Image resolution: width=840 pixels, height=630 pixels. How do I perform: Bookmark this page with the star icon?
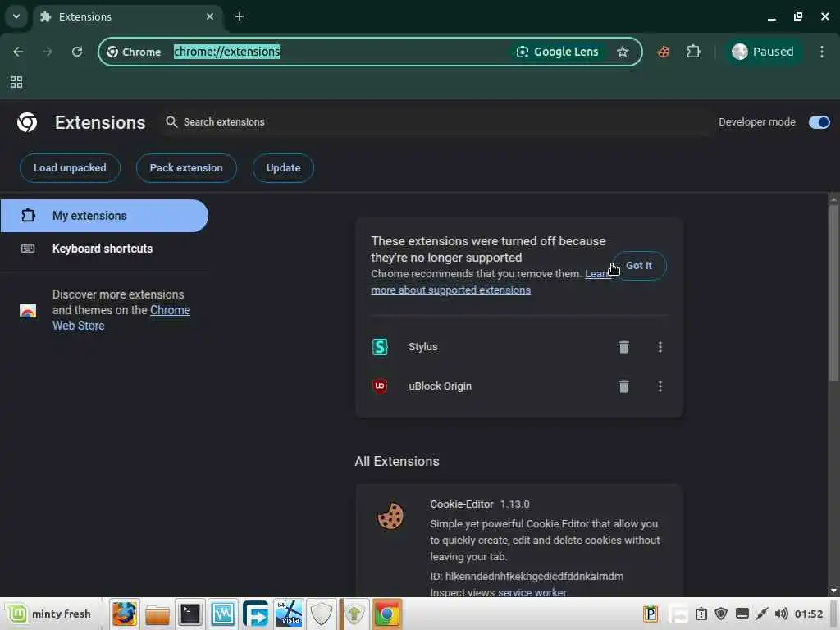pos(623,52)
